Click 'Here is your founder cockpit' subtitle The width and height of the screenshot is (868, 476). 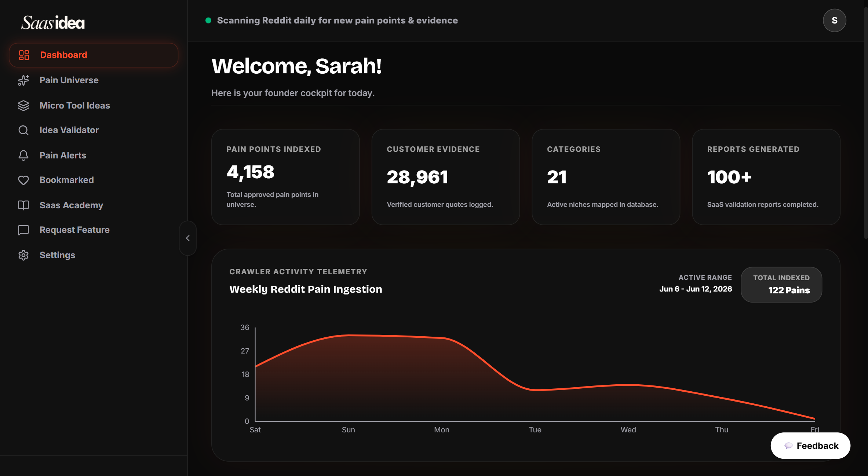293,93
